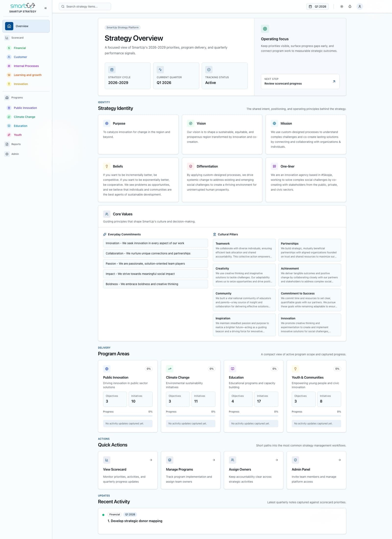Click the Climate Change trend icon

click(170, 369)
